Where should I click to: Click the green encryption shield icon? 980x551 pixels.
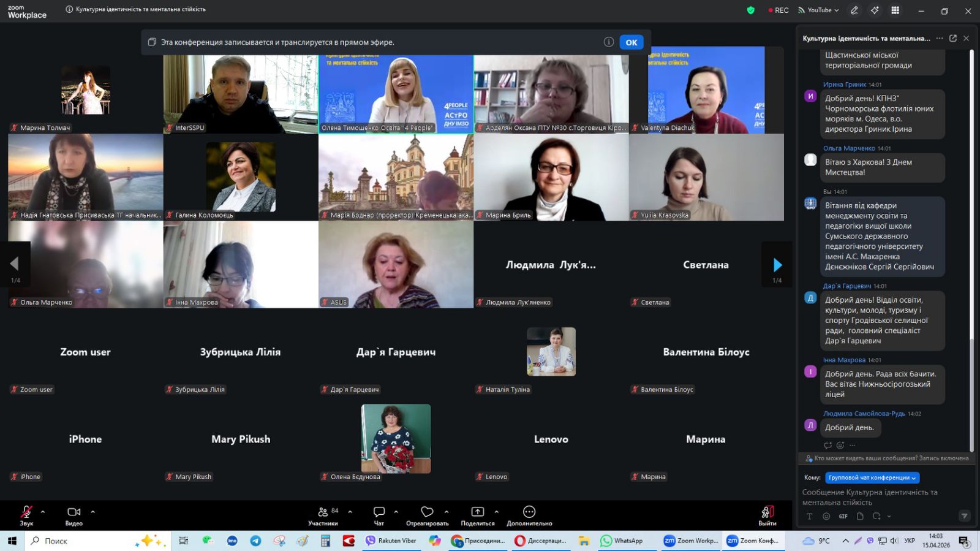coord(750,10)
